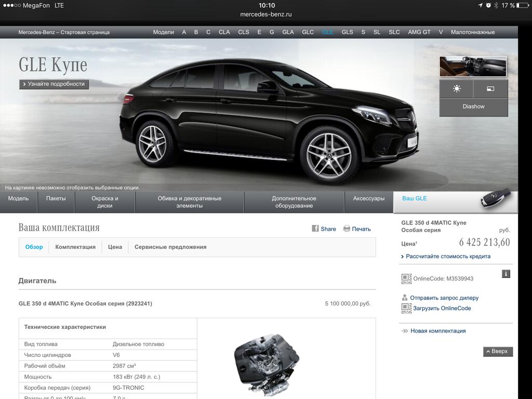Open the Модели menu in top navigation

163,32
